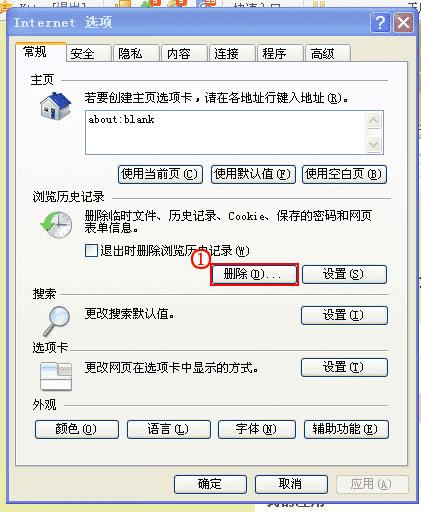Click the tabs section window icon
The image size is (421, 512).
coord(56,376)
